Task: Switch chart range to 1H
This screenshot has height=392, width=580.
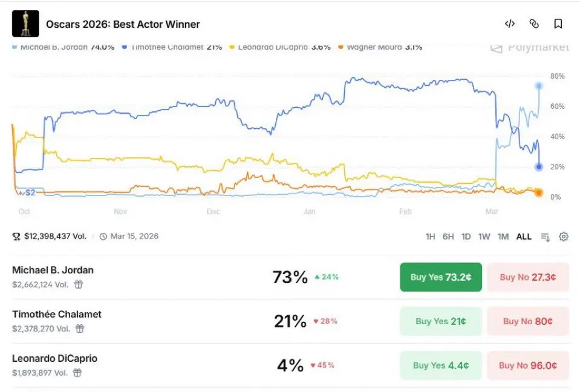Action: [x=430, y=237]
